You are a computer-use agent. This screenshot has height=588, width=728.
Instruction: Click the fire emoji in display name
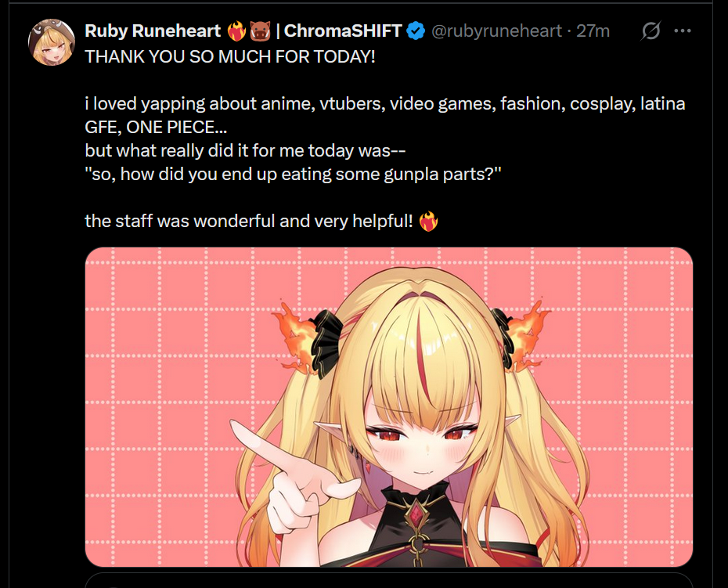click(236, 31)
